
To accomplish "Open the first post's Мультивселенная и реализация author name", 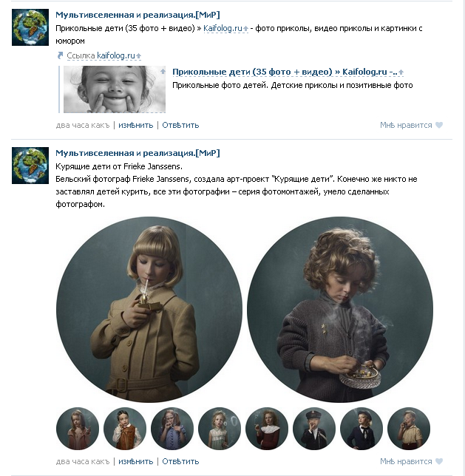I will coord(138,15).
